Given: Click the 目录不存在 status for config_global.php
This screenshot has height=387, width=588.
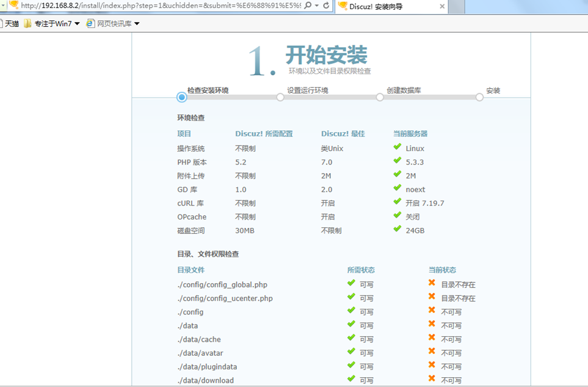Looking at the screenshot, I should point(459,285).
